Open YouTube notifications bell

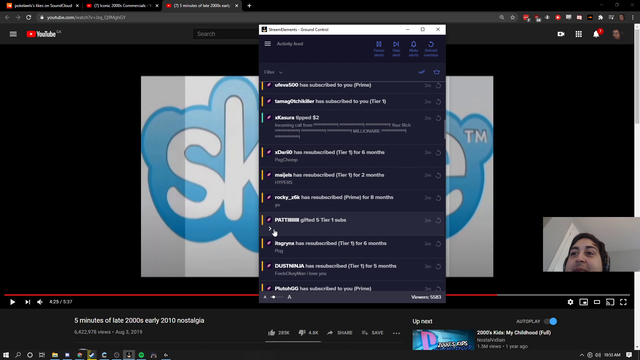(596, 34)
